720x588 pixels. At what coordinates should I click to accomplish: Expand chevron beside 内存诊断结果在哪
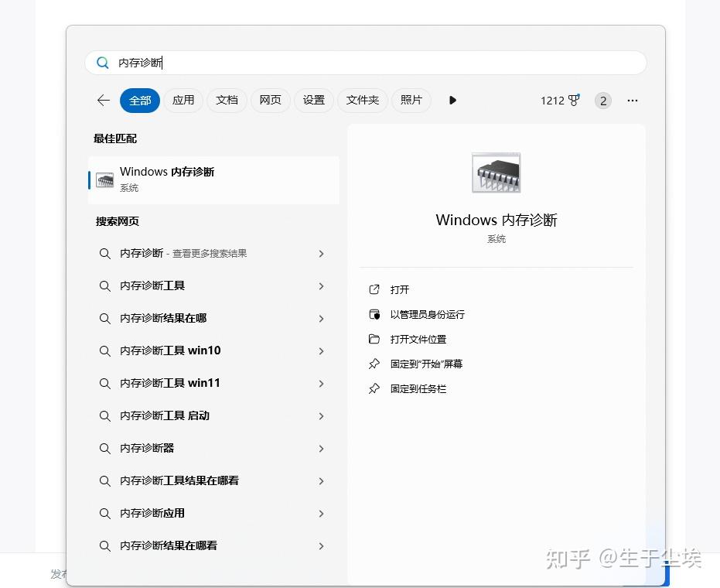pyautogui.click(x=321, y=319)
